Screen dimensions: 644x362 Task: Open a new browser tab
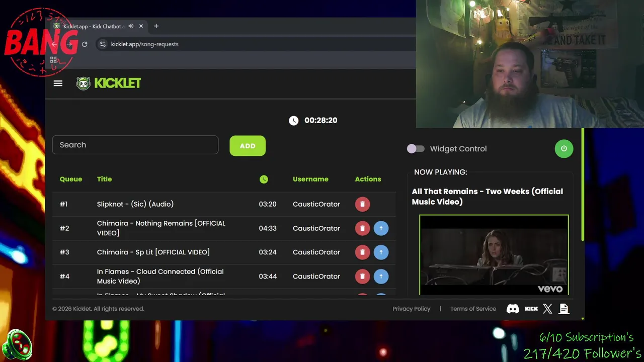(156, 26)
